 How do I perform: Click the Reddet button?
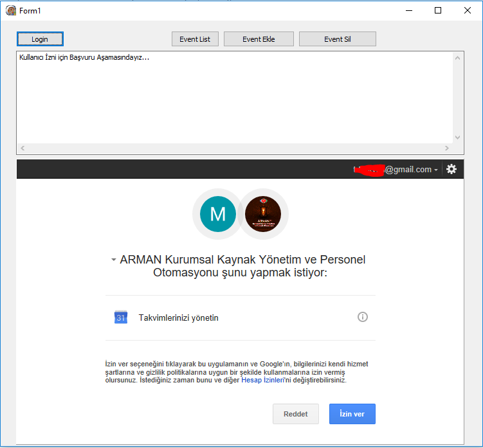click(296, 414)
